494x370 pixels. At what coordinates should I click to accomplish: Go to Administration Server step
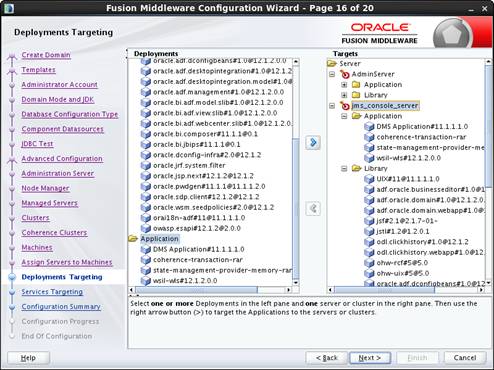pos(58,173)
